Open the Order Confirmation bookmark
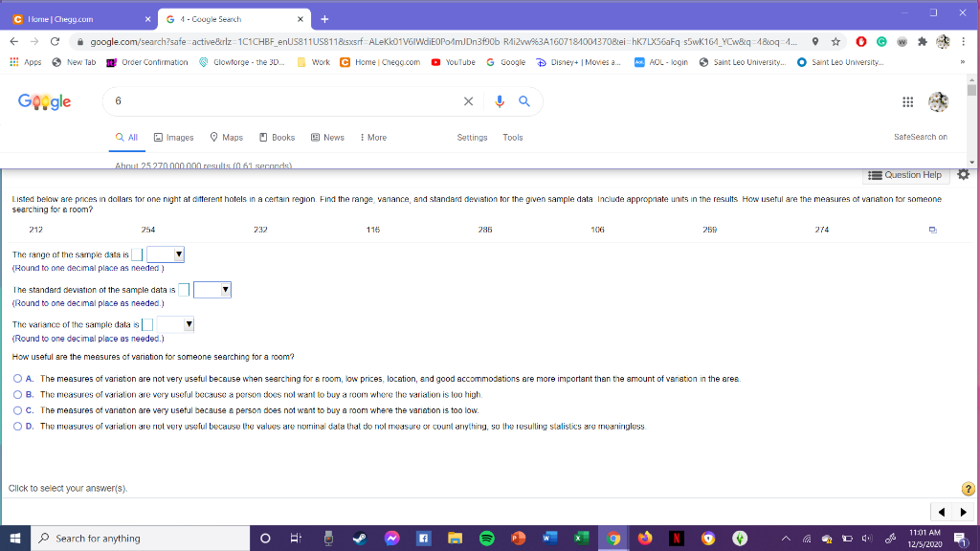The height and width of the screenshot is (551, 980). 147,62
